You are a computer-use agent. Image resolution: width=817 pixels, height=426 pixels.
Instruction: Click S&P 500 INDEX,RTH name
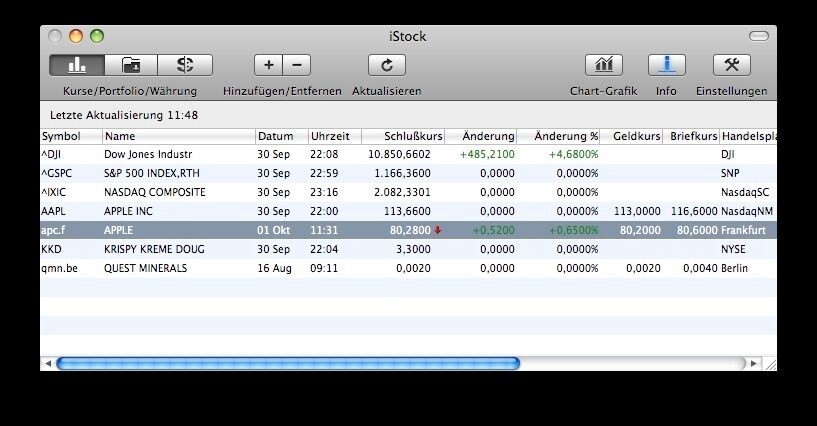[x=152, y=173]
